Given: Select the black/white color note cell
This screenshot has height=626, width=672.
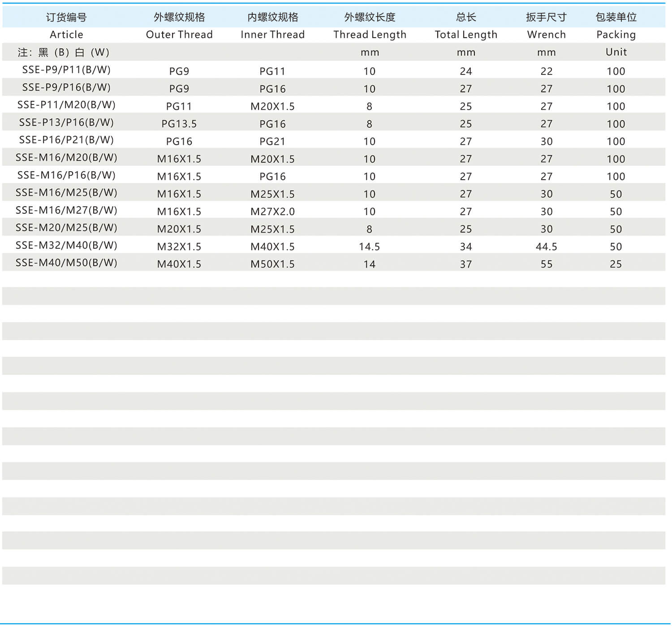Looking at the screenshot, I should point(64,52).
